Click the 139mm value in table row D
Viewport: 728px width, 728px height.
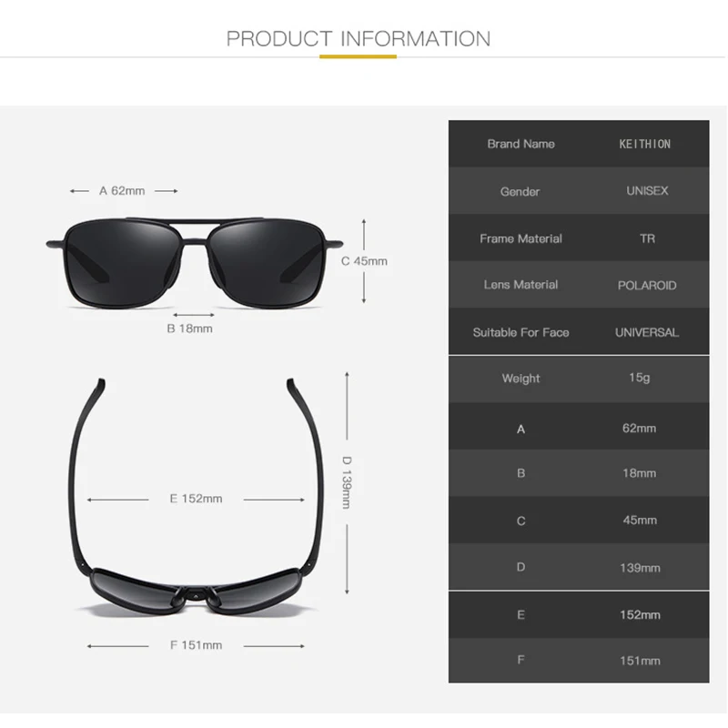(x=640, y=568)
